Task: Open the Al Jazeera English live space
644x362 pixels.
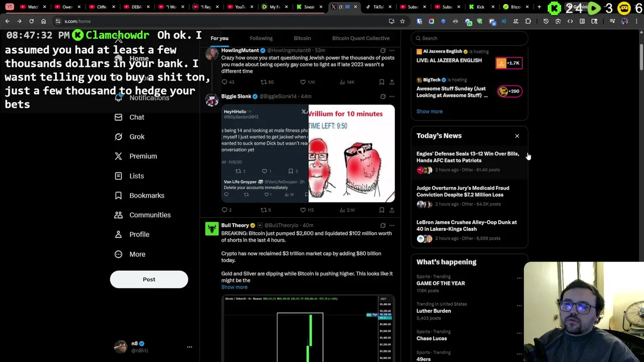Action: (x=469, y=58)
